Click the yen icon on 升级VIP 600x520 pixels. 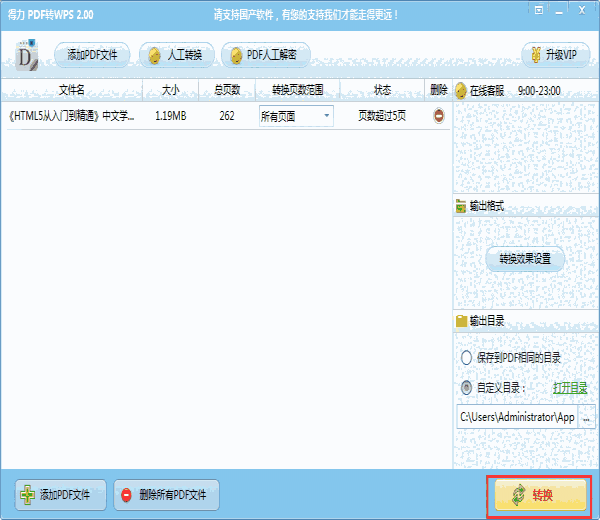click(x=536, y=55)
